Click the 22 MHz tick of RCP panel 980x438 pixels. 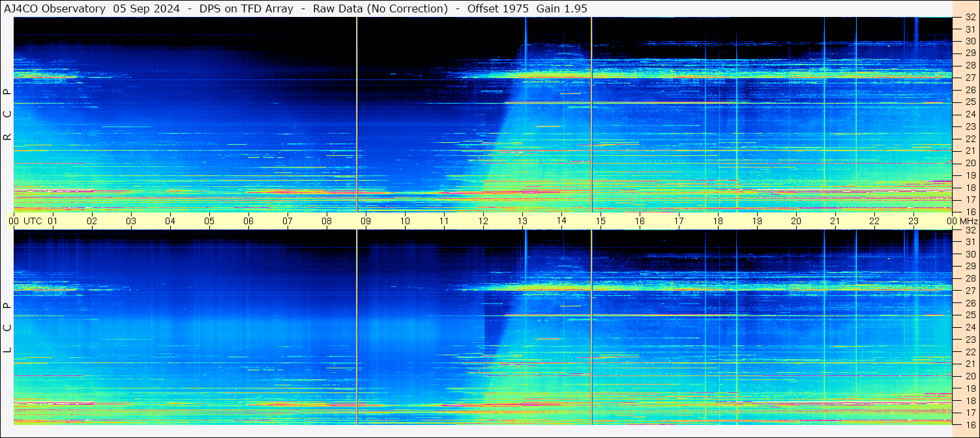point(970,139)
